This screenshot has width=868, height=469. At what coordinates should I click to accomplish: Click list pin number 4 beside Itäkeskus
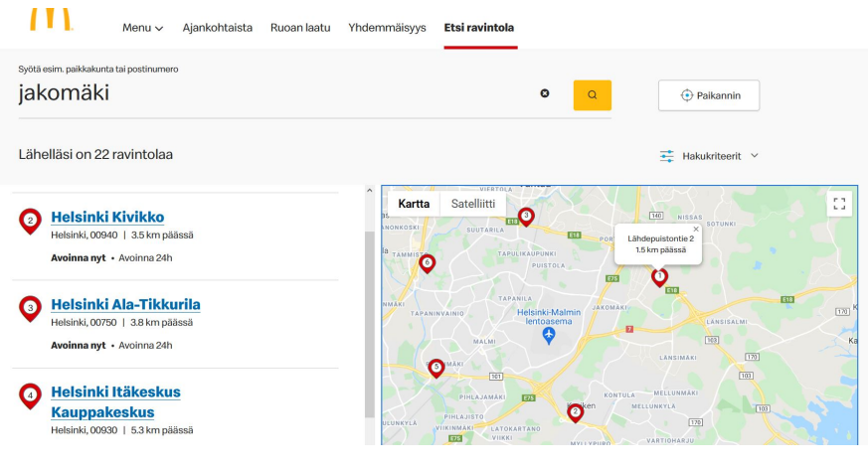31,396
